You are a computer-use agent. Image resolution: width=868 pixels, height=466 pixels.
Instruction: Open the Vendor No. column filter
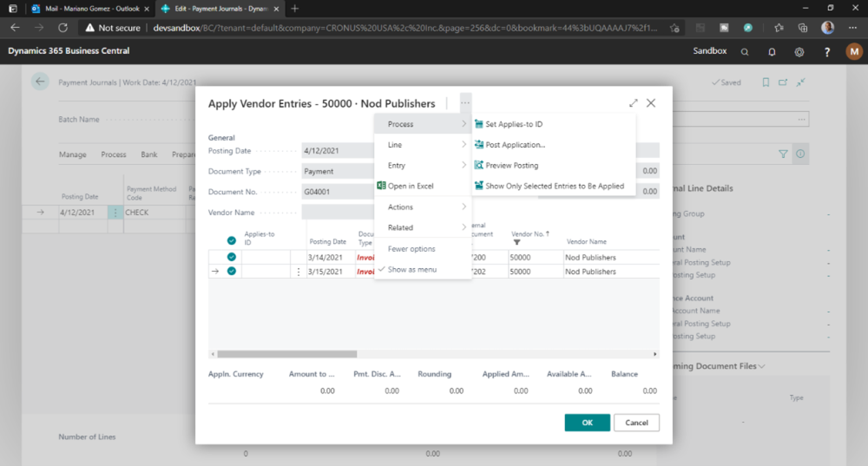(x=516, y=242)
